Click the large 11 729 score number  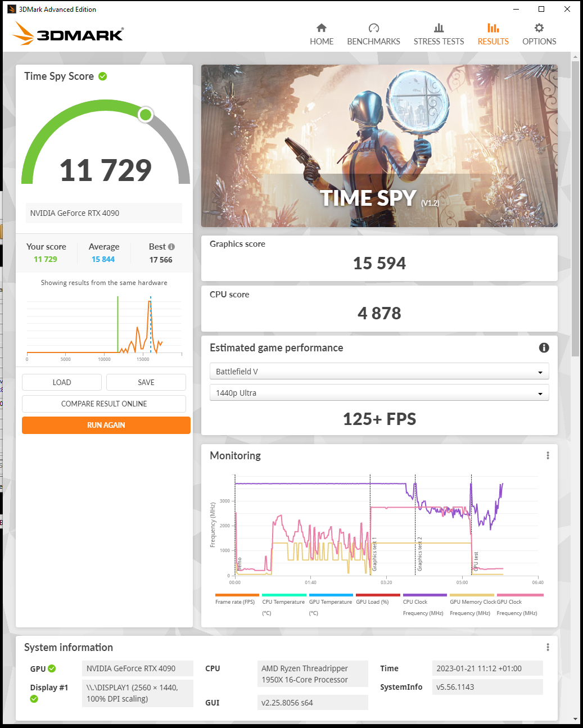click(106, 170)
